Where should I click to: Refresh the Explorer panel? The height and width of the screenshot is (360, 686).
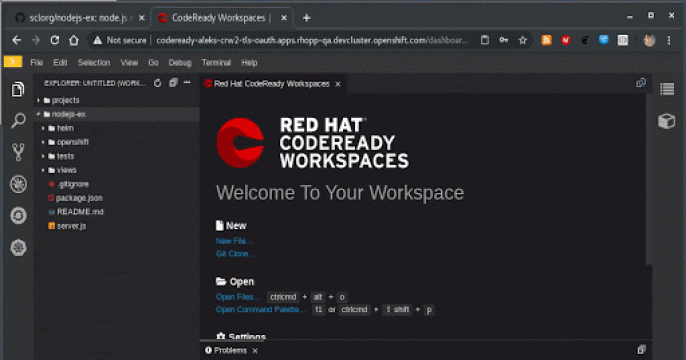click(x=158, y=83)
